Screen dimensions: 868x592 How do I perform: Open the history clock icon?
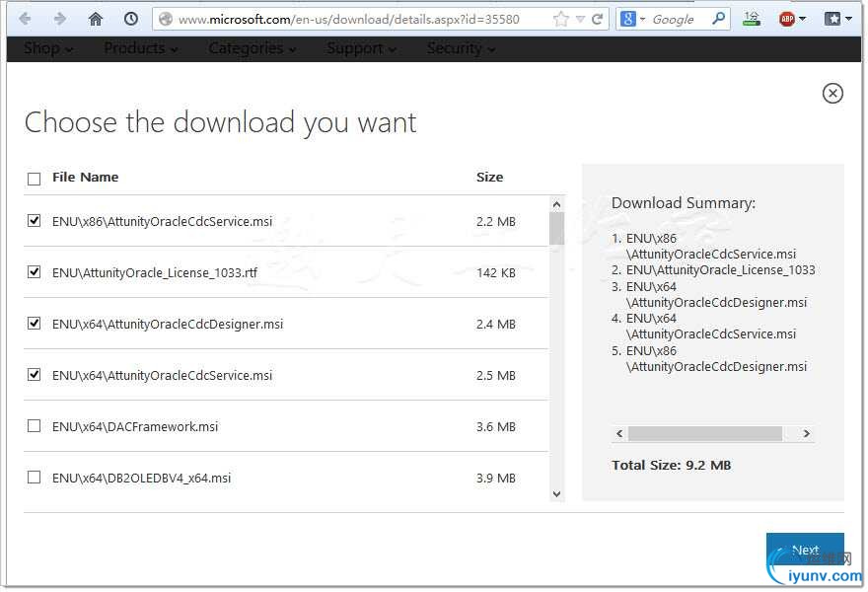tap(130, 19)
